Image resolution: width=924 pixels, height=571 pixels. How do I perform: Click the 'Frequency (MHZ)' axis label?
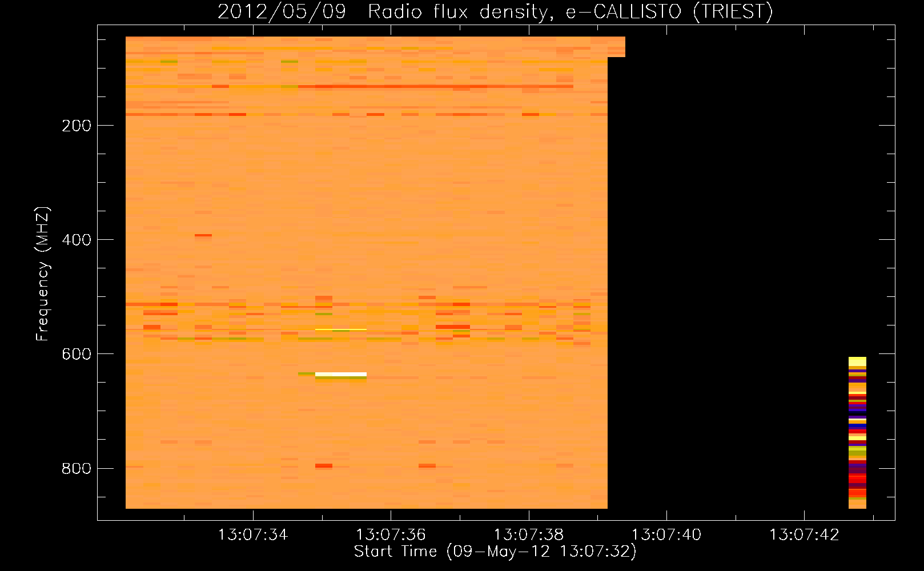click(43, 274)
